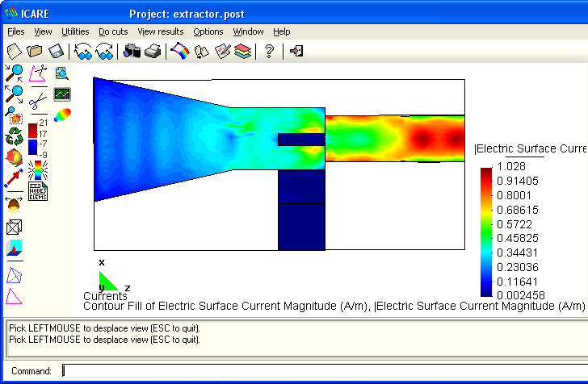Click the wireframe boxes render icon
Image resolution: width=588 pixels, height=384 pixels.
[14, 227]
